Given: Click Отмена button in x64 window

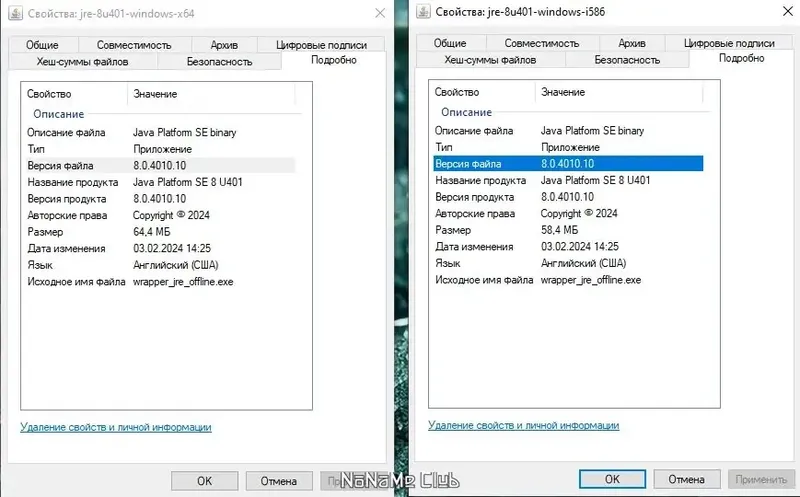Looking at the screenshot, I should click(279, 481).
